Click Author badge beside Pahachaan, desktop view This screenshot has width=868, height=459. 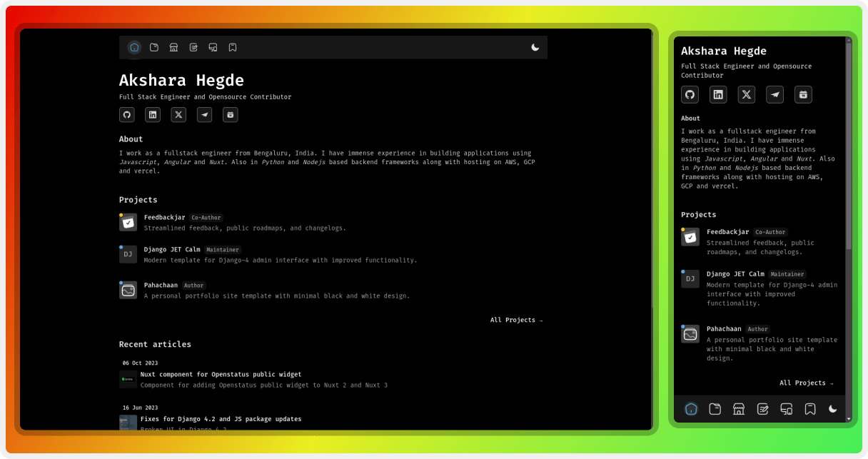click(194, 286)
